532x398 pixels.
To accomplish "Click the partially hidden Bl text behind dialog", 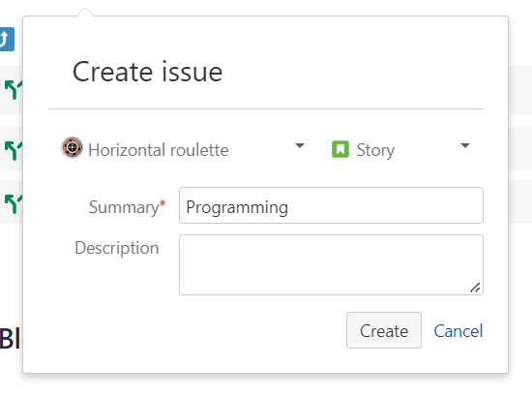I will pos(11,339).
